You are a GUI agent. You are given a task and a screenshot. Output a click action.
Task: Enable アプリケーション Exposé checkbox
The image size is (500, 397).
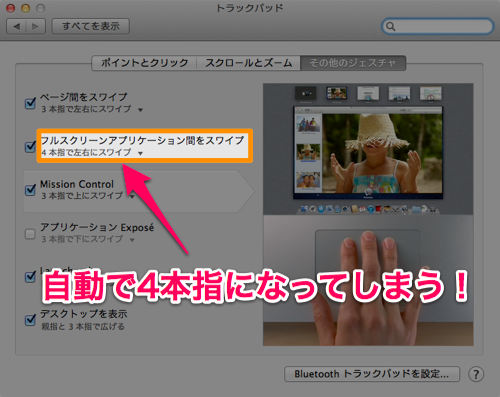(x=30, y=234)
